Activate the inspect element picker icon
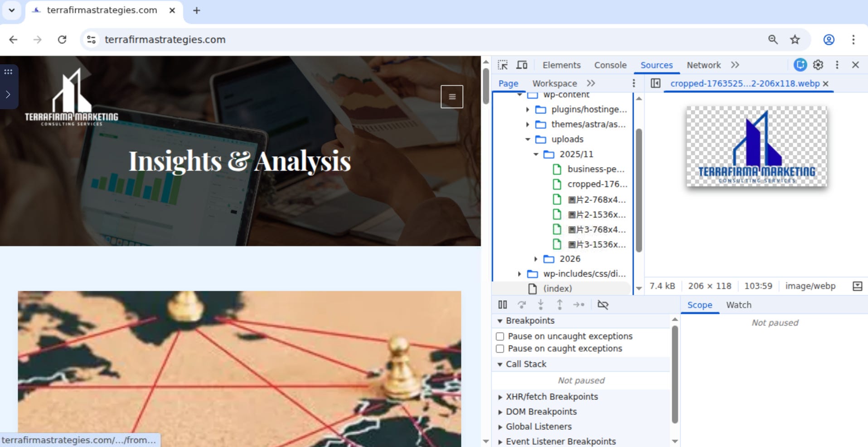Viewport: 868px width, 447px height. [x=503, y=65]
